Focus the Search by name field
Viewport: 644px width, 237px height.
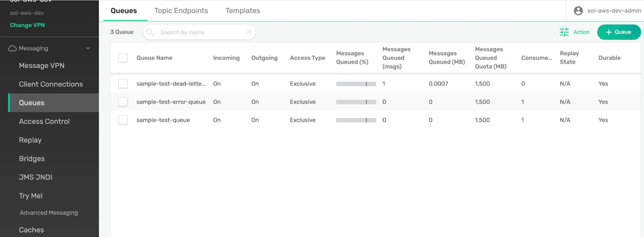click(x=199, y=32)
